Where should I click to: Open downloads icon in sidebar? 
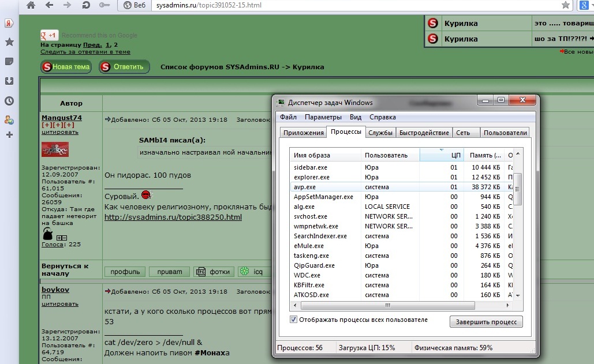click(x=9, y=81)
